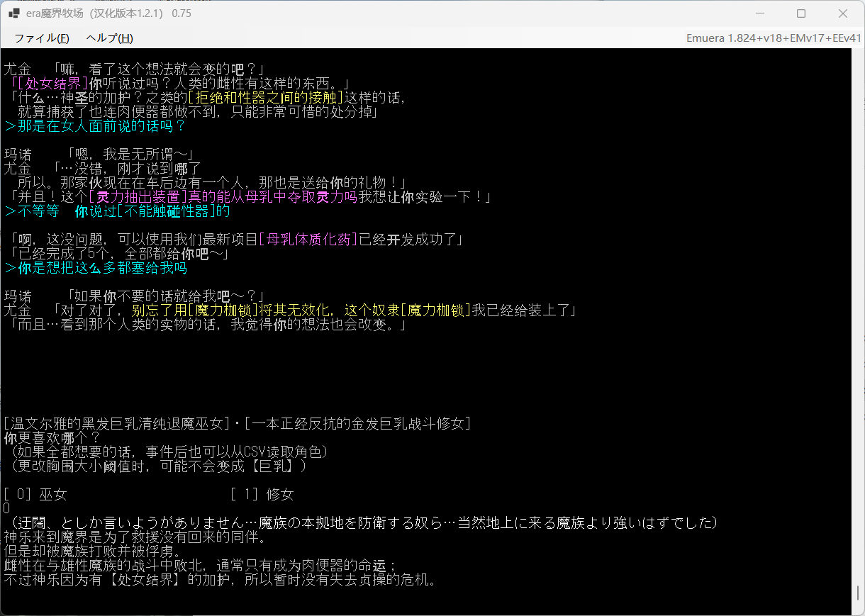Choose option [ 1] 修女

(262, 495)
